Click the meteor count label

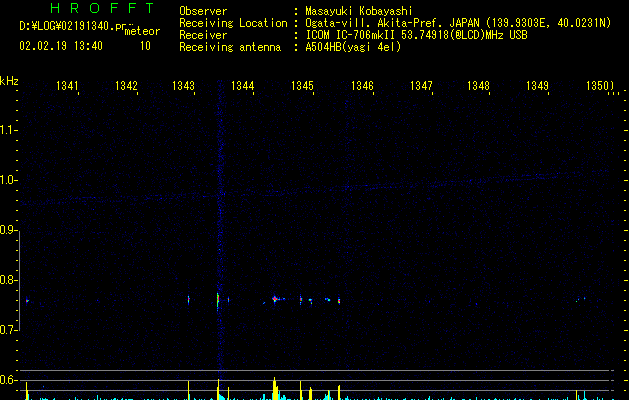[x=142, y=31]
